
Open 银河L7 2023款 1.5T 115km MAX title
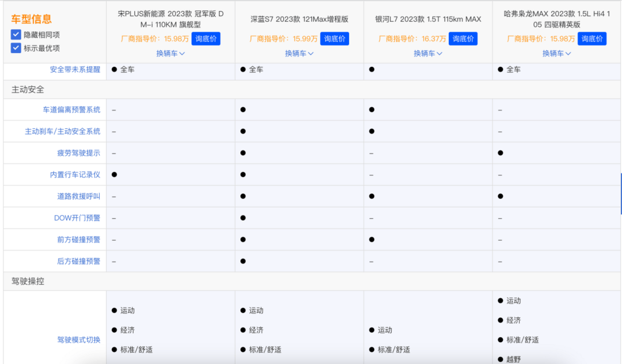pos(428,19)
